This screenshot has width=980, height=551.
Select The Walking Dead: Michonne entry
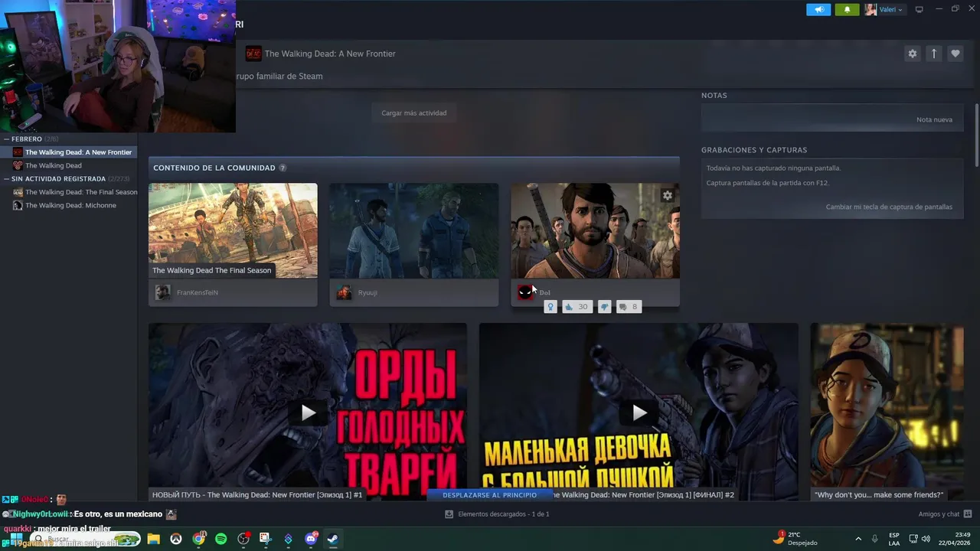(69, 205)
